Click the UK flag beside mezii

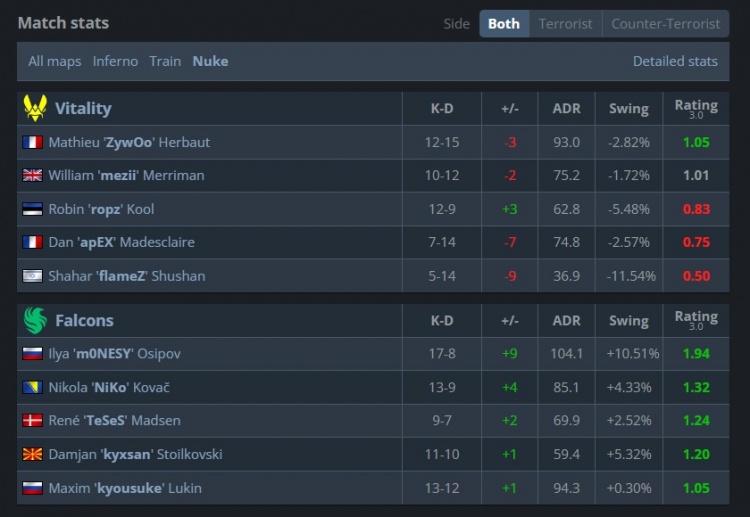tap(32, 176)
